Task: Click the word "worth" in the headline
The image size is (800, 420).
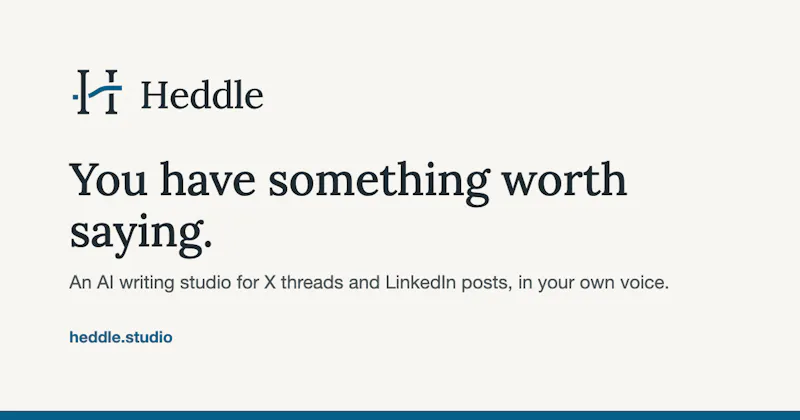Action: (564, 179)
